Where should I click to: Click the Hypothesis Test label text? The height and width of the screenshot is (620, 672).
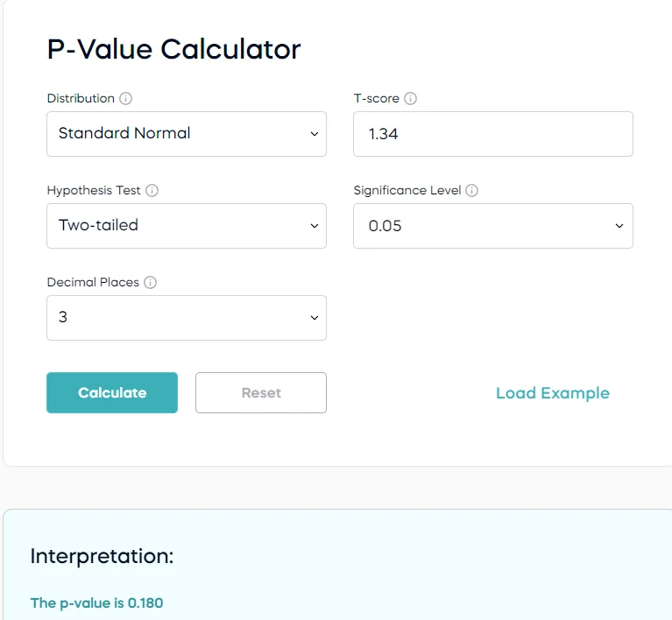coord(93,191)
